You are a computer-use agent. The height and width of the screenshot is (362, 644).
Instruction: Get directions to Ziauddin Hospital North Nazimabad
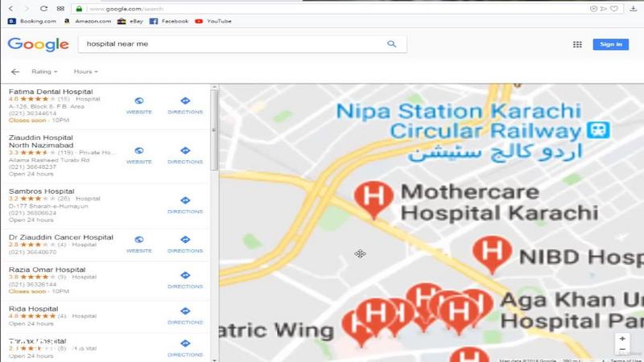coord(185,155)
